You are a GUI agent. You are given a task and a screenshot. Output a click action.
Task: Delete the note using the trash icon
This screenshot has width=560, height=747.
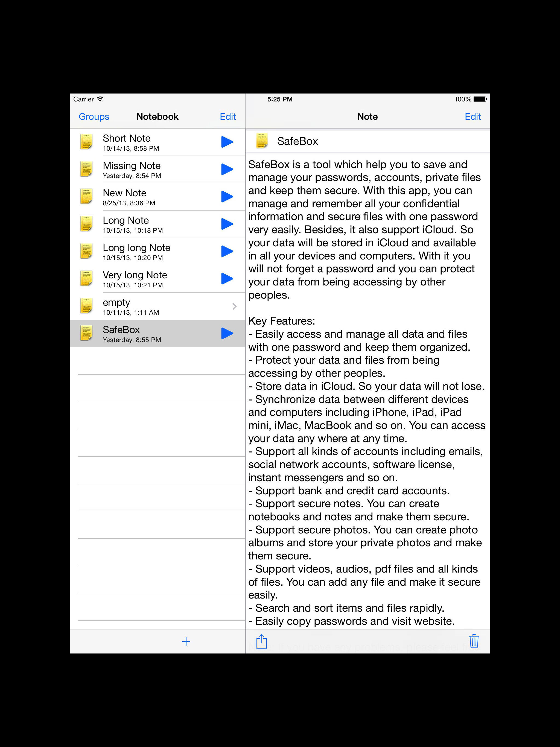474,641
